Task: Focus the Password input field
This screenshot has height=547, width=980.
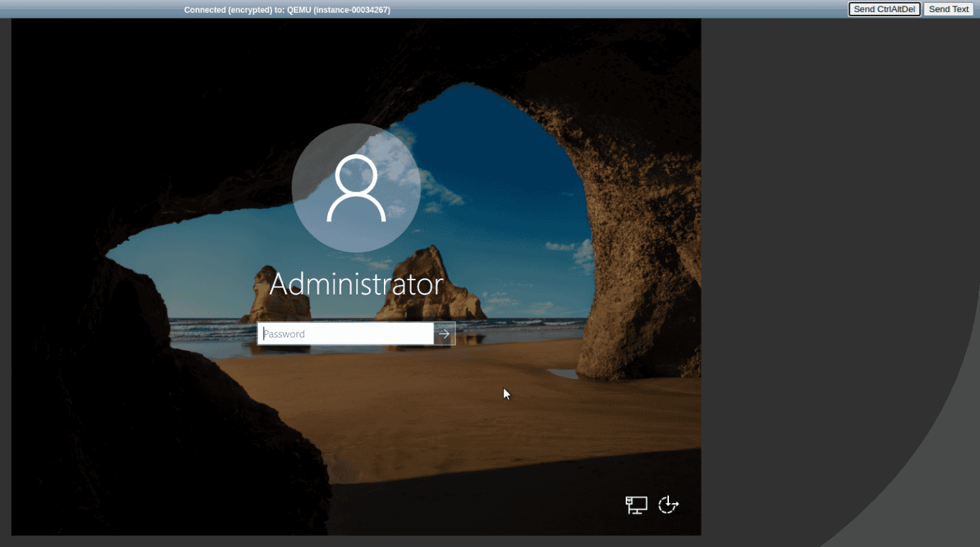Action: coord(345,334)
